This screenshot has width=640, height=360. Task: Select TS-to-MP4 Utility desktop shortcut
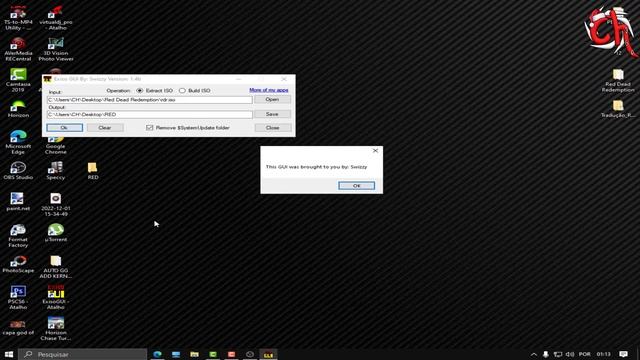click(x=18, y=18)
